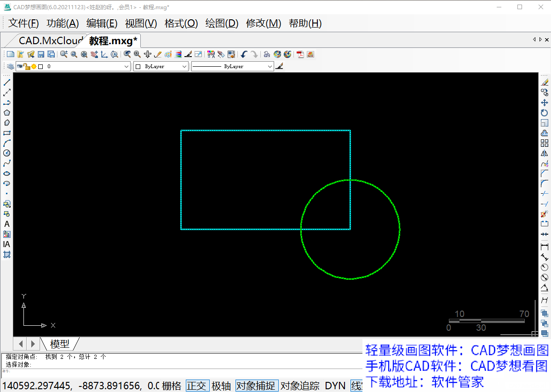Select the Arc drawing tool
This screenshot has height=392, width=551.
click(x=7, y=143)
